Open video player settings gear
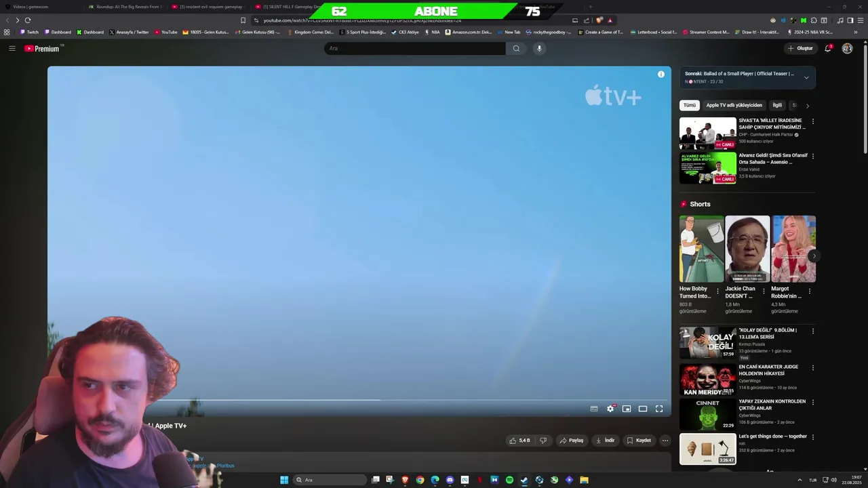 (610, 409)
